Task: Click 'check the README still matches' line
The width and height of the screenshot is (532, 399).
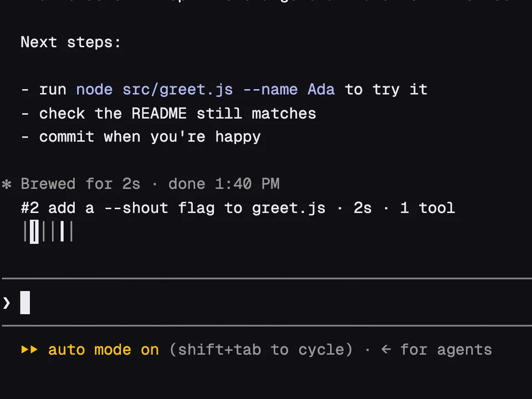Action: tap(168, 113)
